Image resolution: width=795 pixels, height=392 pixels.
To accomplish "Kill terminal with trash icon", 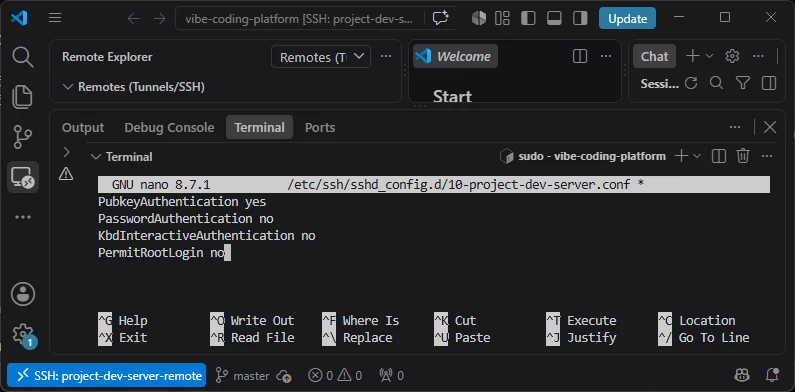I will [x=743, y=156].
